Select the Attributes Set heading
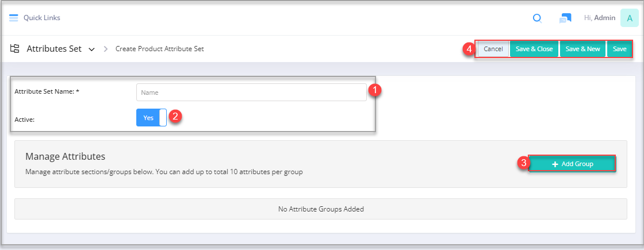Screen dimensions: 644x250 click(54, 49)
